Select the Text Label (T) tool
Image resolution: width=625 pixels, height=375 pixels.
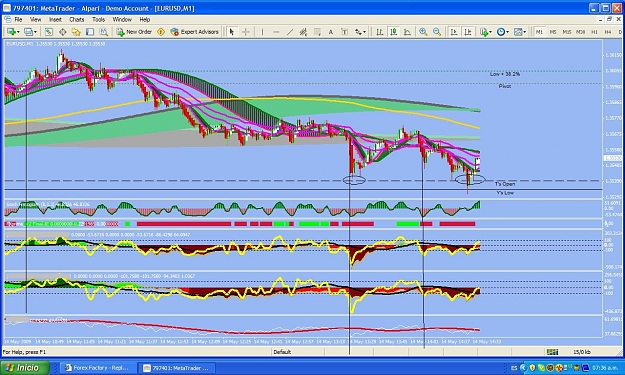[344, 32]
